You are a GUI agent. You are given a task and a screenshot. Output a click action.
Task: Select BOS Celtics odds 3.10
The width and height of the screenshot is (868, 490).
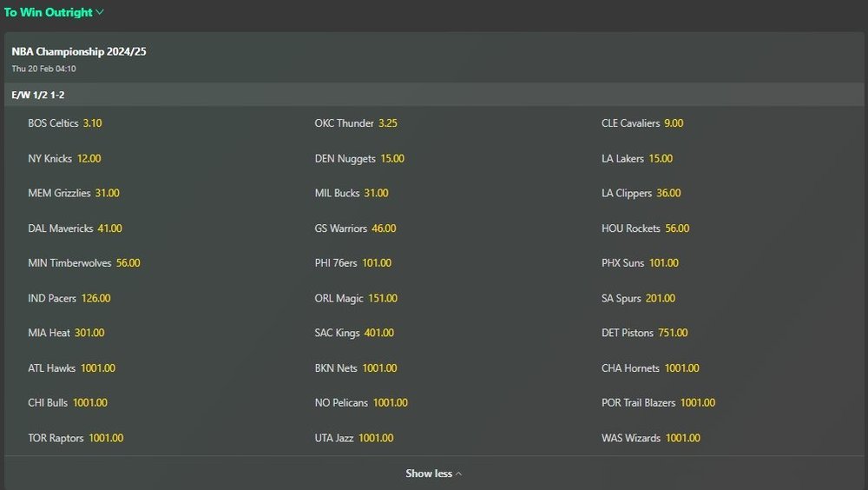click(92, 123)
